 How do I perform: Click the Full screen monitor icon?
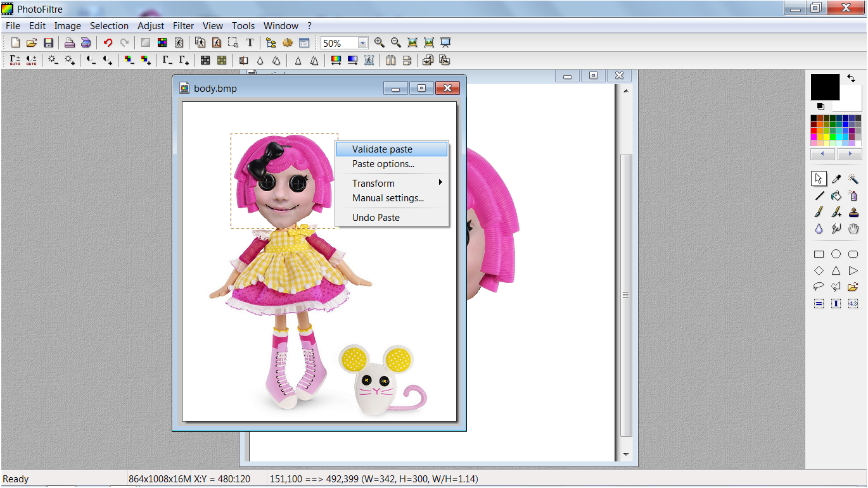[x=445, y=42]
